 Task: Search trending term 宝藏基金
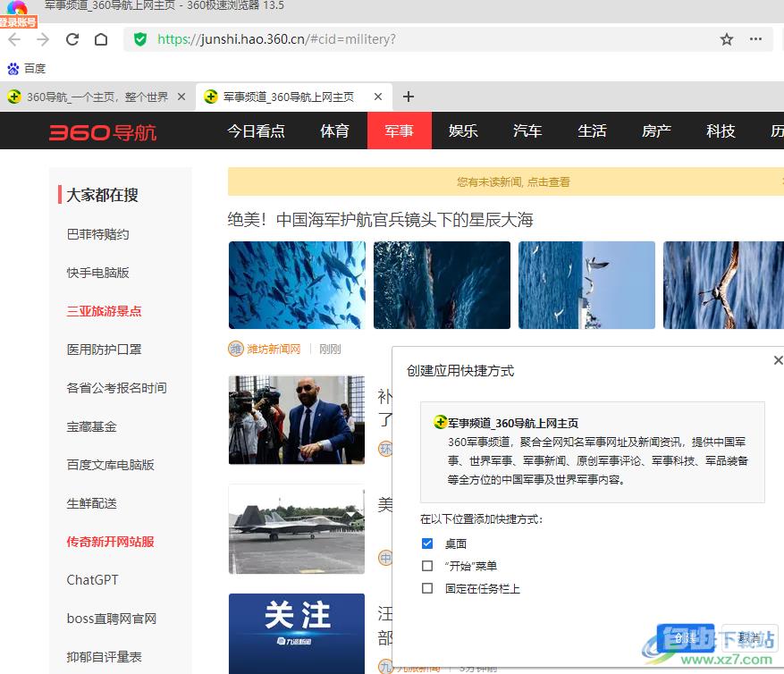click(x=91, y=426)
